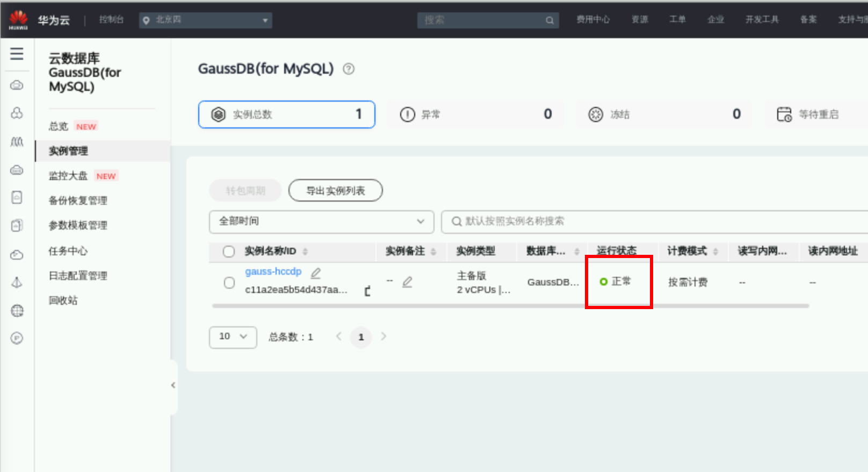The height and width of the screenshot is (472, 868).
Task: Open 备案 in top navigation
Action: pos(808,20)
